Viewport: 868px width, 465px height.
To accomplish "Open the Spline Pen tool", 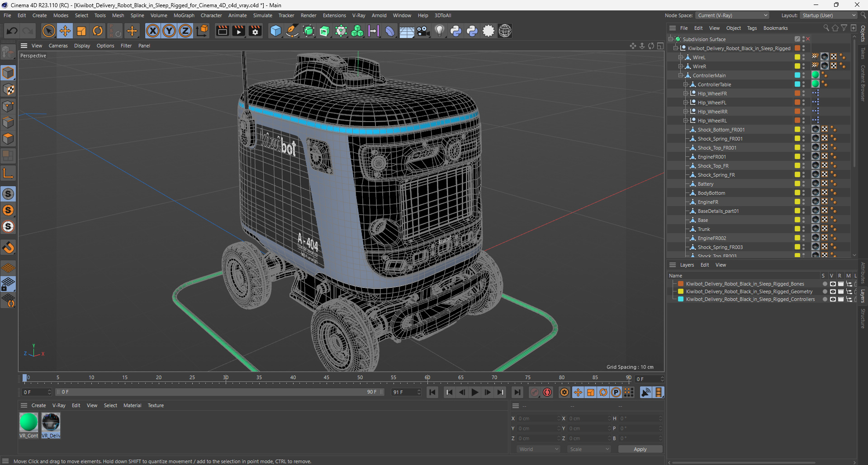I will click(292, 31).
